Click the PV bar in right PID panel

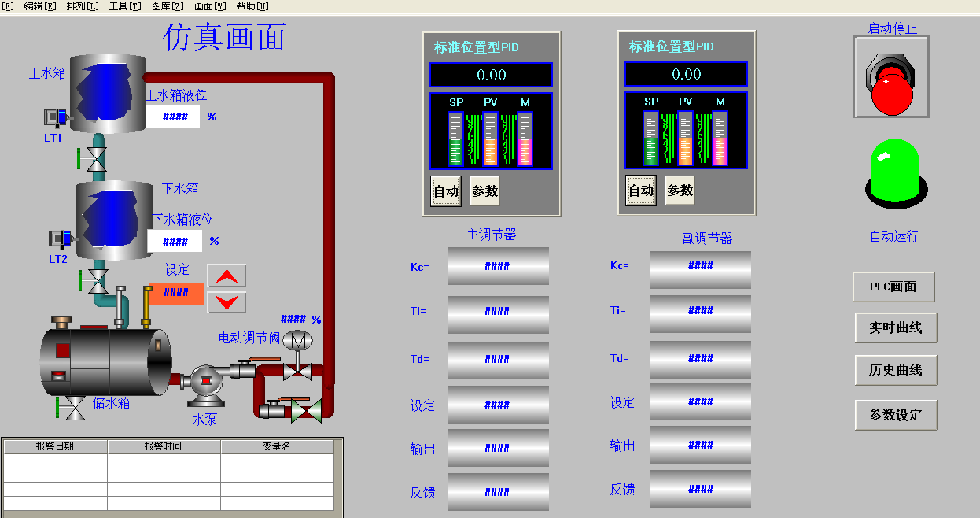(x=685, y=138)
